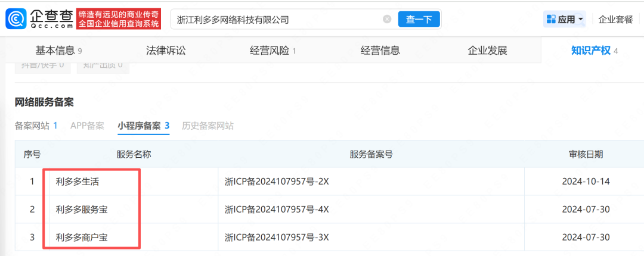644x256 pixels.
Task: Open the 企业套餐 link
Action: point(615,19)
